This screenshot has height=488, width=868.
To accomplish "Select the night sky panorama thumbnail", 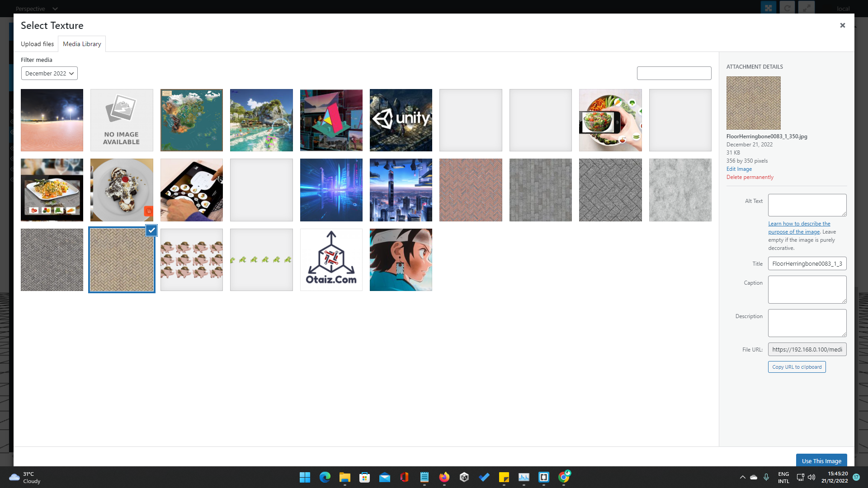I will [x=52, y=120].
